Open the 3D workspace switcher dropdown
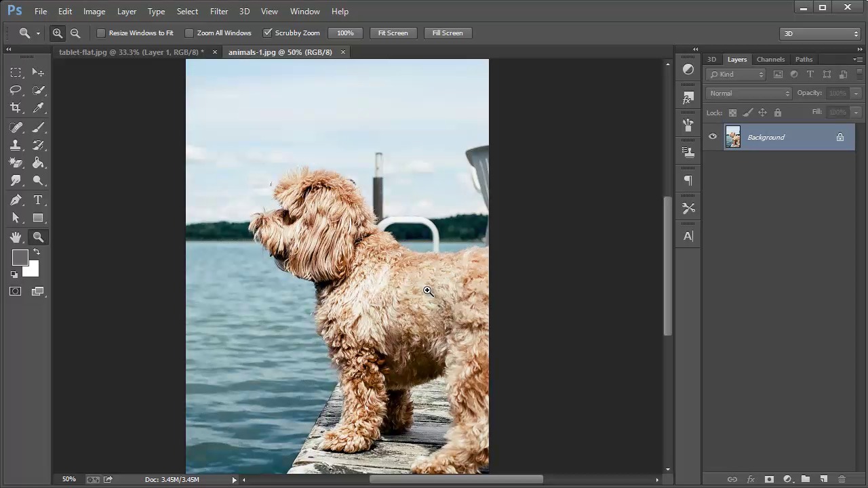This screenshot has width=868, height=488. click(x=820, y=33)
